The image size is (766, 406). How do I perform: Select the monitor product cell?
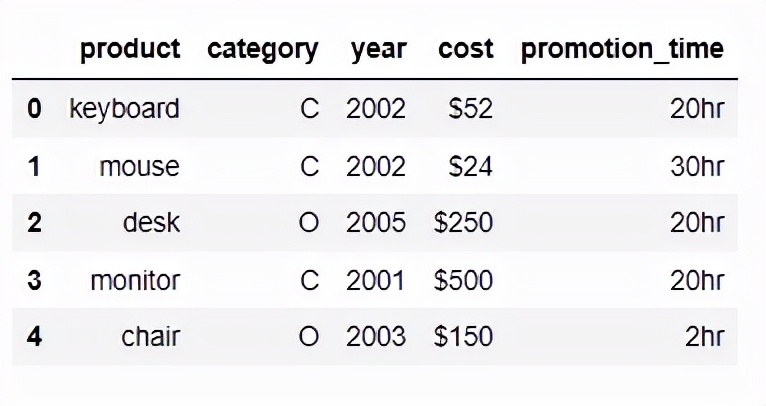pyautogui.click(x=135, y=280)
